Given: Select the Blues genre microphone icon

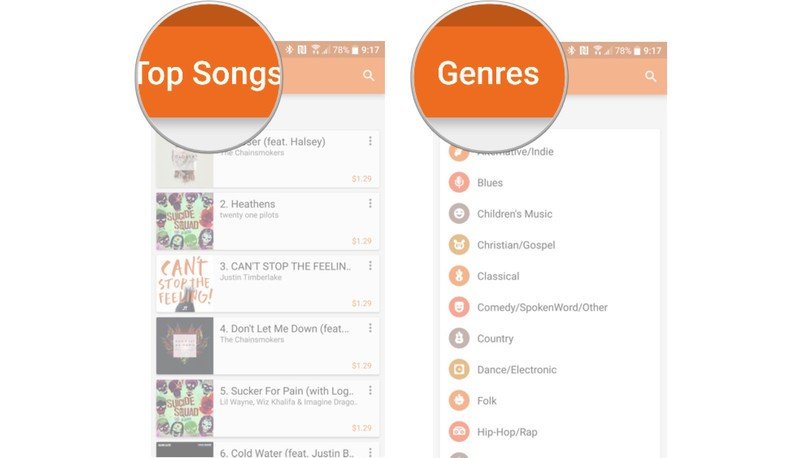Looking at the screenshot, I should tap(459, 183).
